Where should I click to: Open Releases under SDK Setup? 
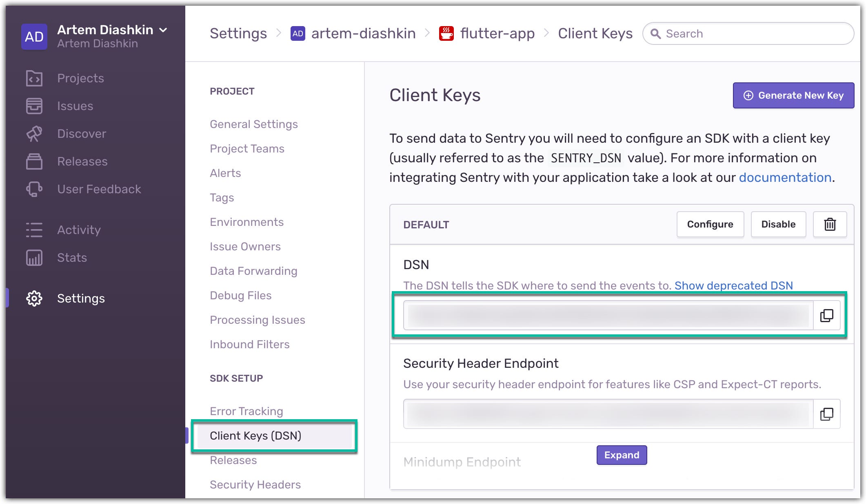[x=233, y=460]
